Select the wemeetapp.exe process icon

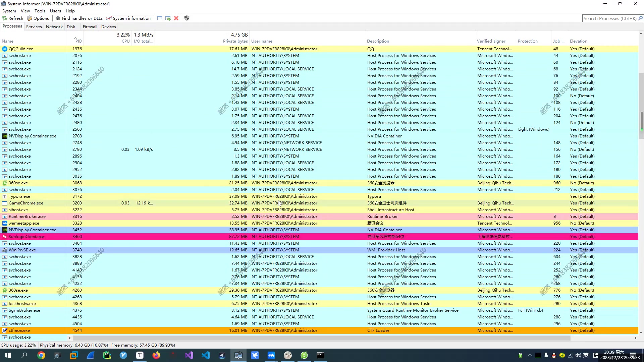(x=5, y=223)
